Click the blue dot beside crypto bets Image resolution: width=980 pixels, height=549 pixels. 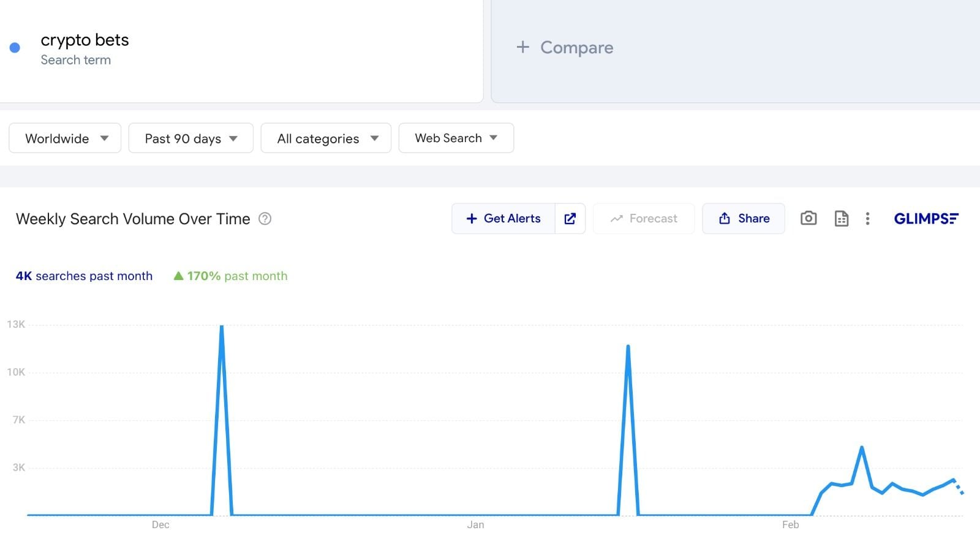(15, 48)
